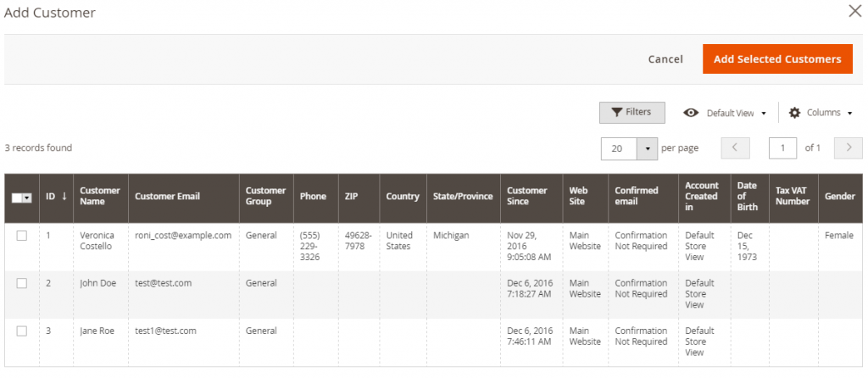
Task: Open the gear Columns settings
Action: pyautogui.click(x=821, y=113)
